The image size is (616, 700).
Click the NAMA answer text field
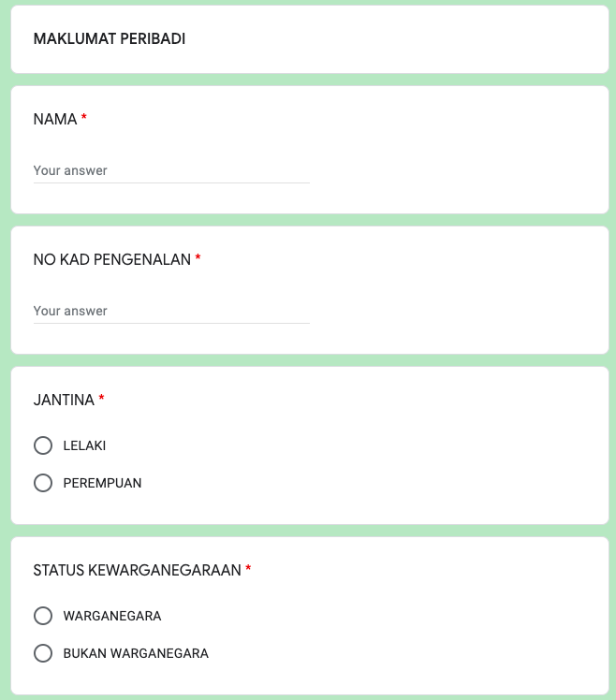pyautogui.click(x=171, y=171)
